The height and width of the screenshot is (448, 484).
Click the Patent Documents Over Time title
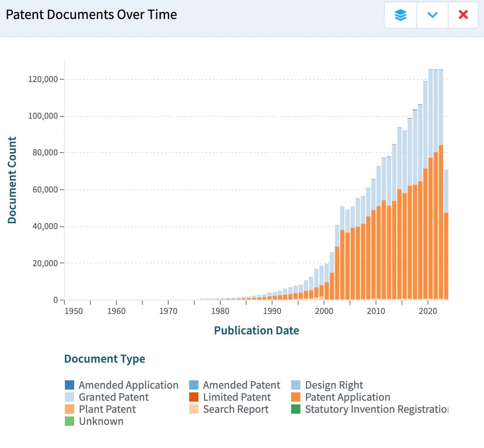(91, 14)
